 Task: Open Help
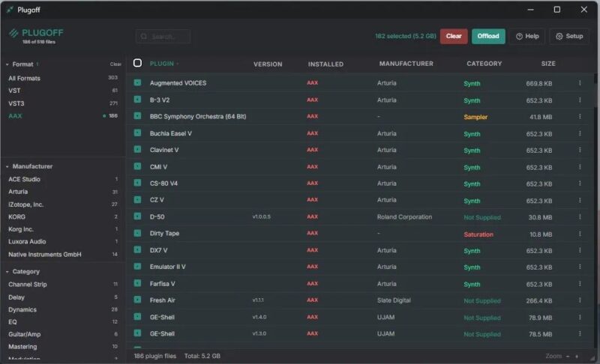(x=527, y=36)
